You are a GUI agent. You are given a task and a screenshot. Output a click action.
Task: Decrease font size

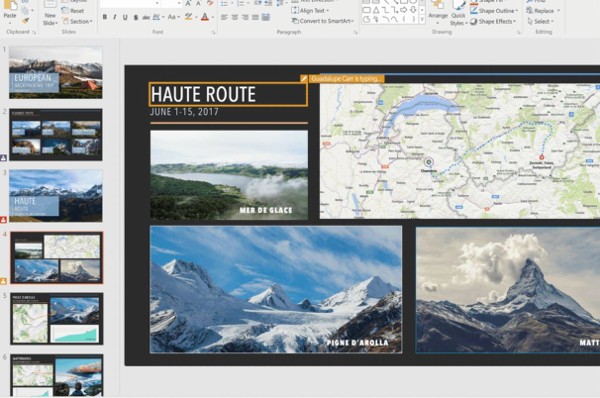pos(198,3)
